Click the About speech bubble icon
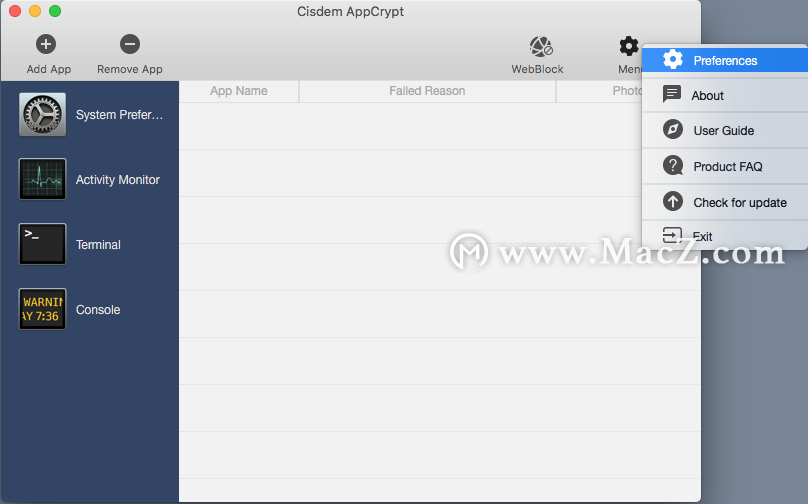Image resolution: width=808 pixels, height=504 pixels. click(671, 94)
